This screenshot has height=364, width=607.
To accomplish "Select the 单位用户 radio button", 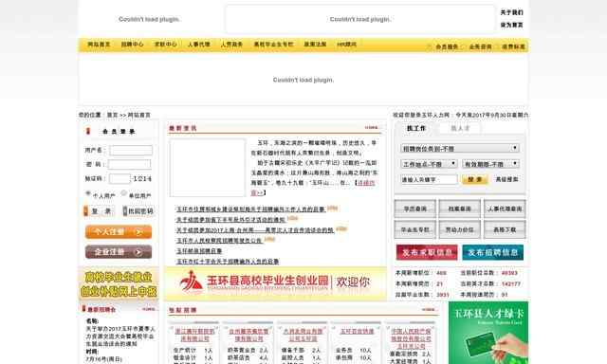I will 123,192.
